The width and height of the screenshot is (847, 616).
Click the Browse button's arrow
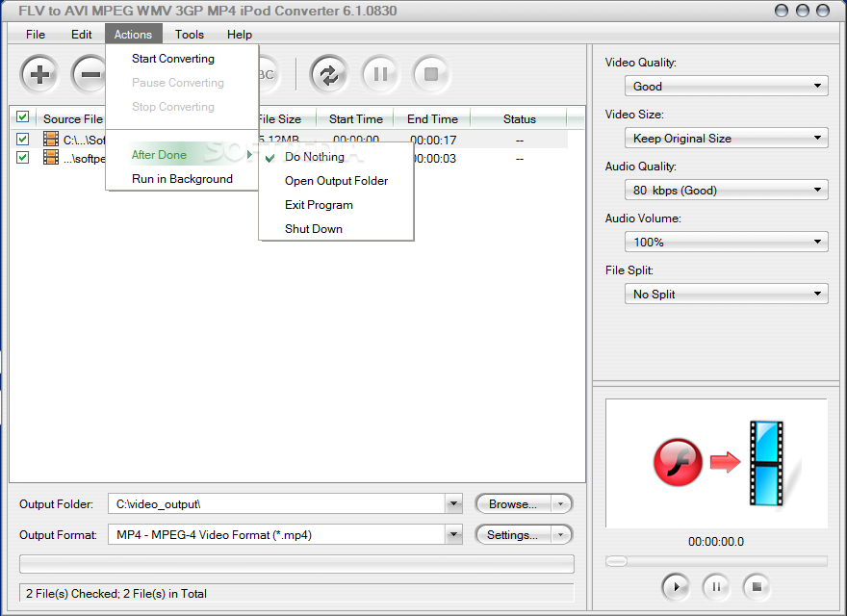[561, 503]
